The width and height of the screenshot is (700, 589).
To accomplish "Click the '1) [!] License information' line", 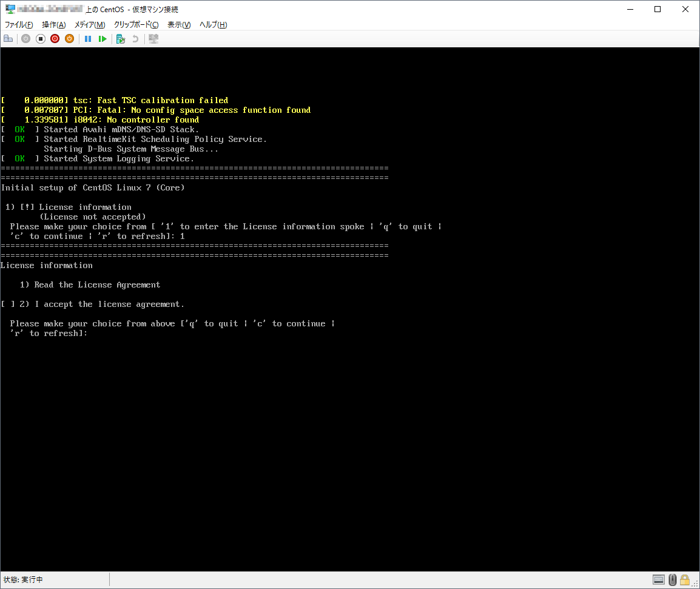I will (69, 207).
